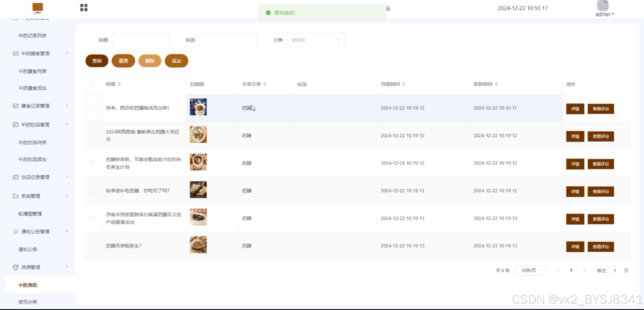The width and height of the screenshot is (644, 310).
Task: Sort by 创建时间 column arrows
Action: tap(404, 84)
